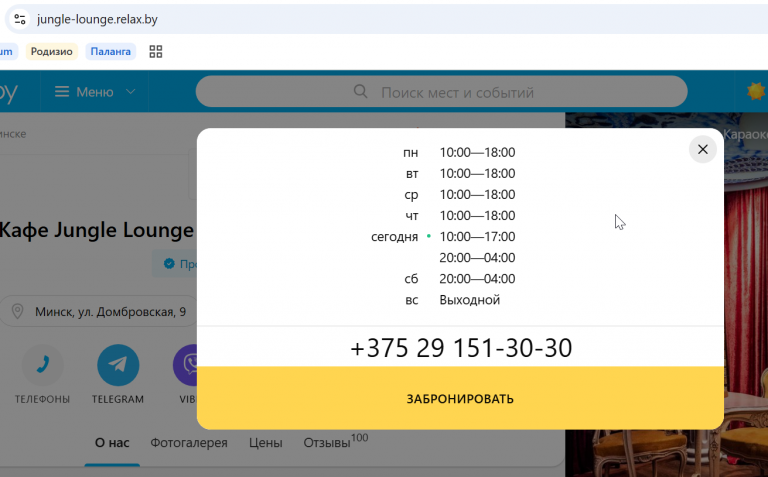This screenshot has width=768, height=477.
Task: Open the tab groups grid icon
Action: click(x=156, y=51)
